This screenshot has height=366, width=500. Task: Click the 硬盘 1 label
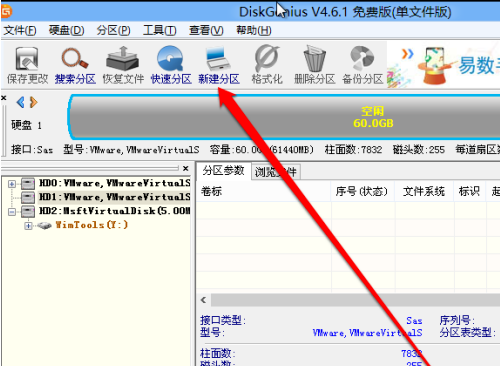pos(26,125)
